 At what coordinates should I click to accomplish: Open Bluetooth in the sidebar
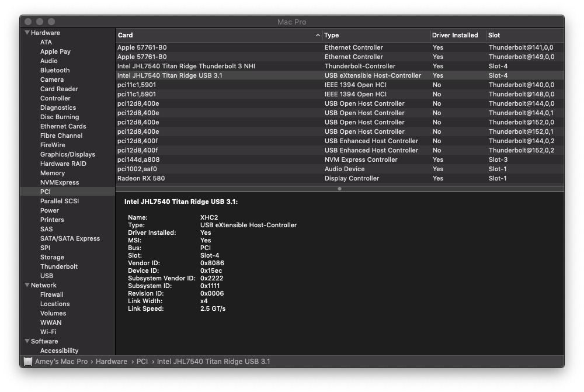point(55,70)
